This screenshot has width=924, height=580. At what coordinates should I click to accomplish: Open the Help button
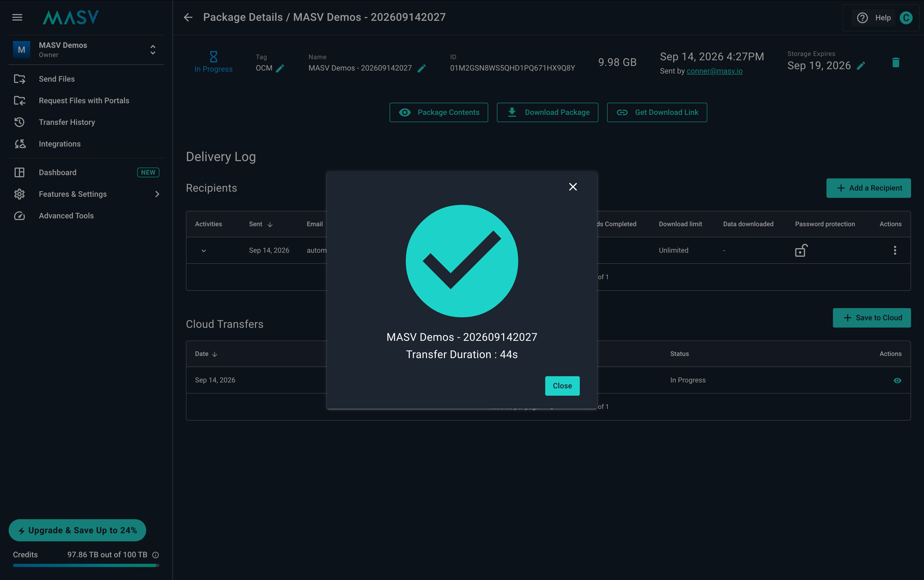873,18
